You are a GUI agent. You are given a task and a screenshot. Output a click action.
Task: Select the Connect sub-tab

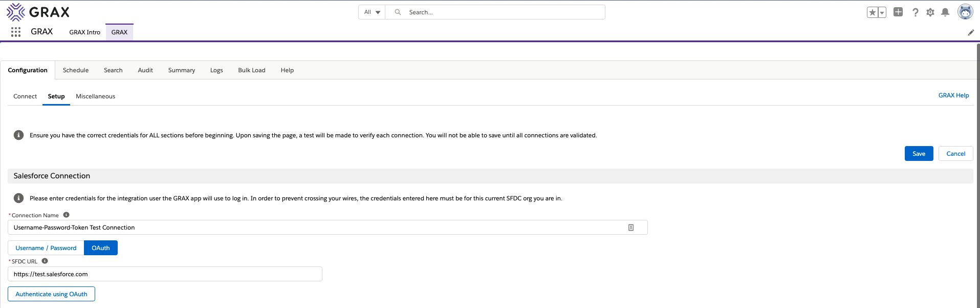(25, 96)
